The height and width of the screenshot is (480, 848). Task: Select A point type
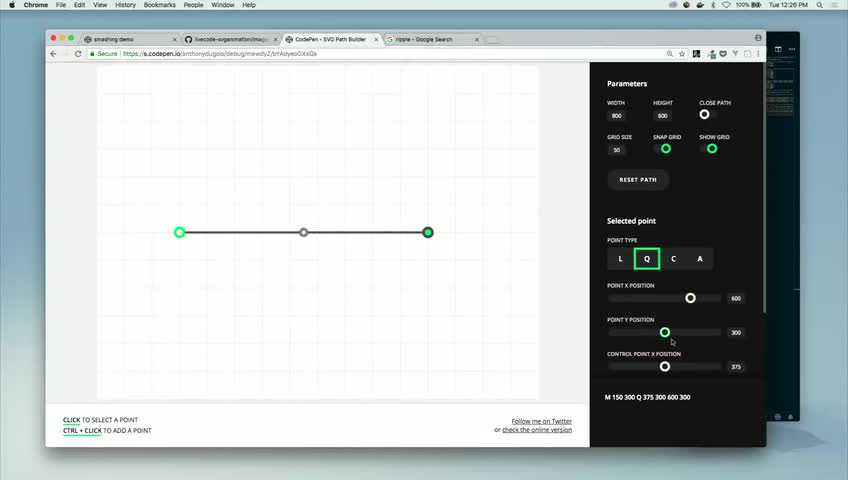(700, 259)
